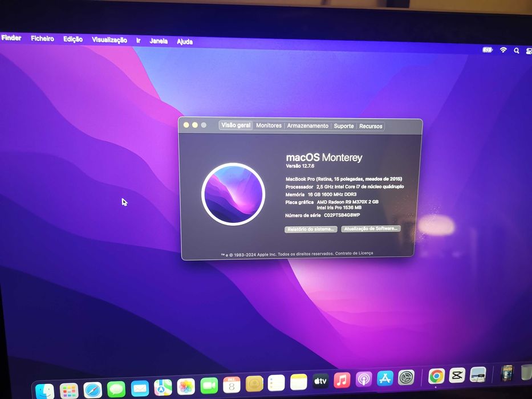
Task: Select the Visão geral tab
Action: pos(236,125)
